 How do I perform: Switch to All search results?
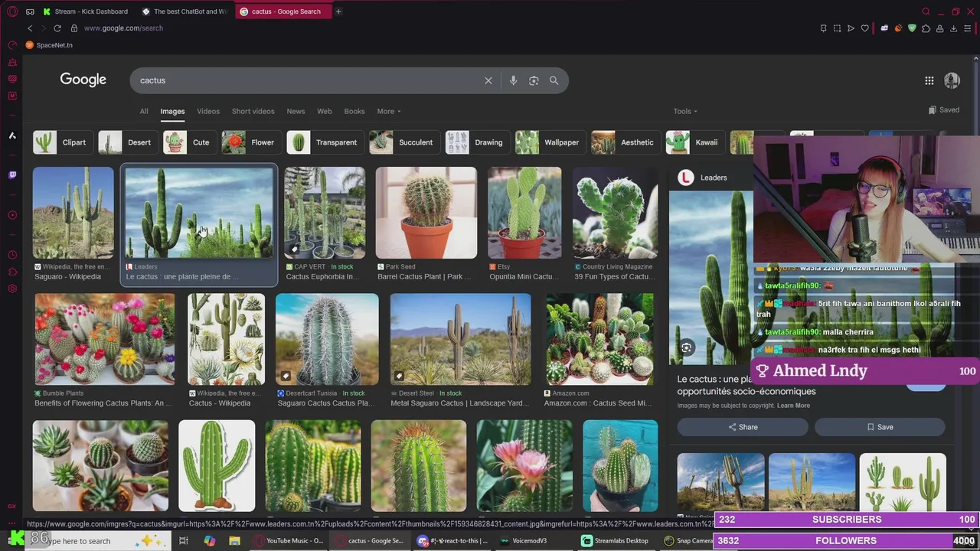pyautogui.click(x=144, y=111)
